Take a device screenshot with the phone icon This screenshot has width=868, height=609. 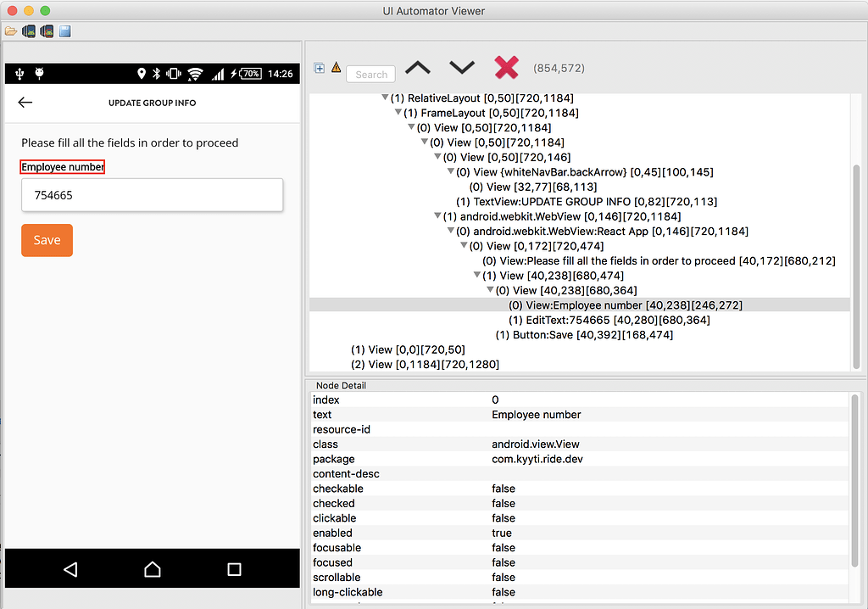tap(29, 30)
